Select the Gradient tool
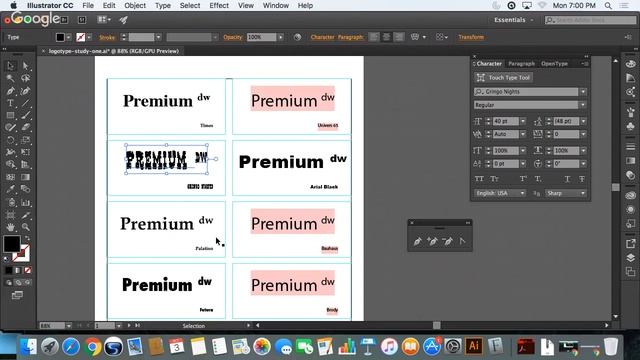 click(25, 177)
